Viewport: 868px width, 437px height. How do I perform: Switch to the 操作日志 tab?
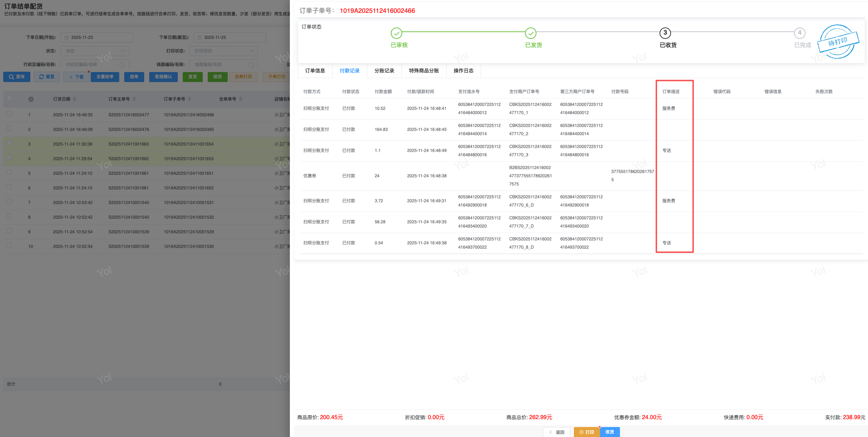tap(463, 71)
